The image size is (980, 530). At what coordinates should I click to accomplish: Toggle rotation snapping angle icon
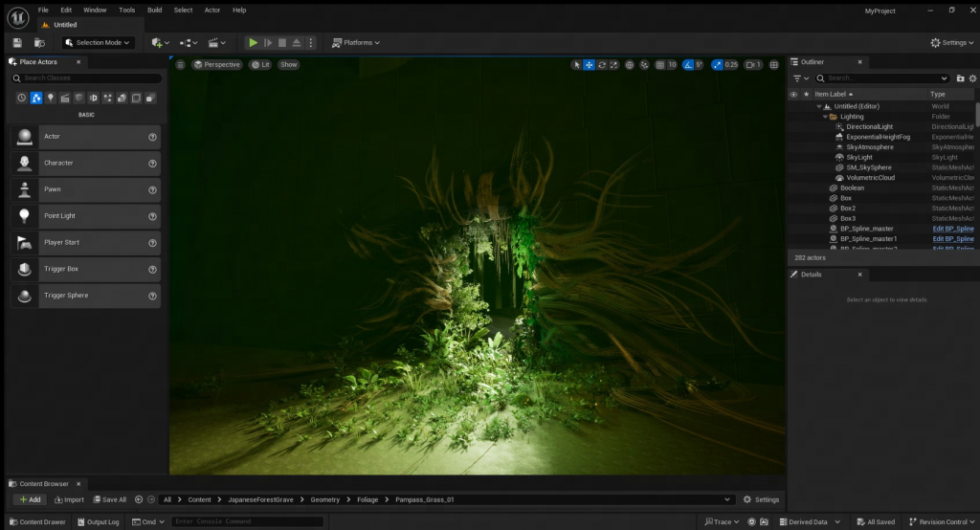pos(686,65)
